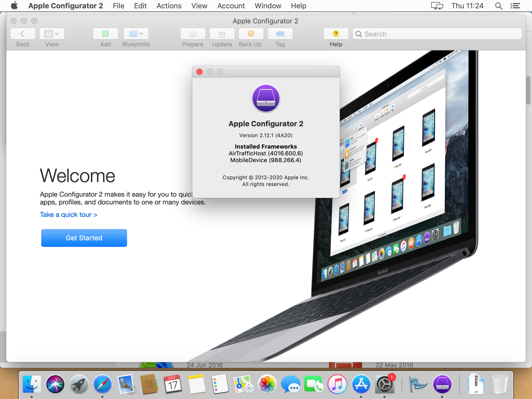The width and height of the screenshot is (532, 399).
Task: Open the Window menu
Action: (x=268, y=6)
